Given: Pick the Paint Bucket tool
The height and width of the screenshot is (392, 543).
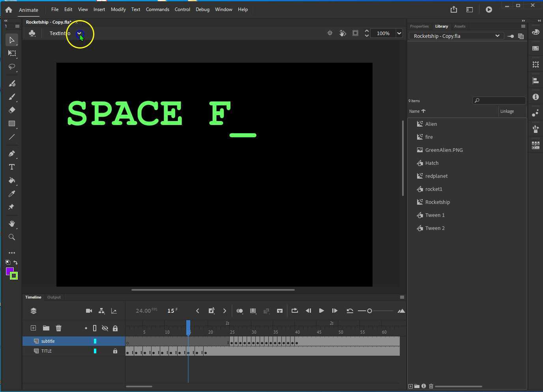Looking at the screenshot, I should coord(12,181).
